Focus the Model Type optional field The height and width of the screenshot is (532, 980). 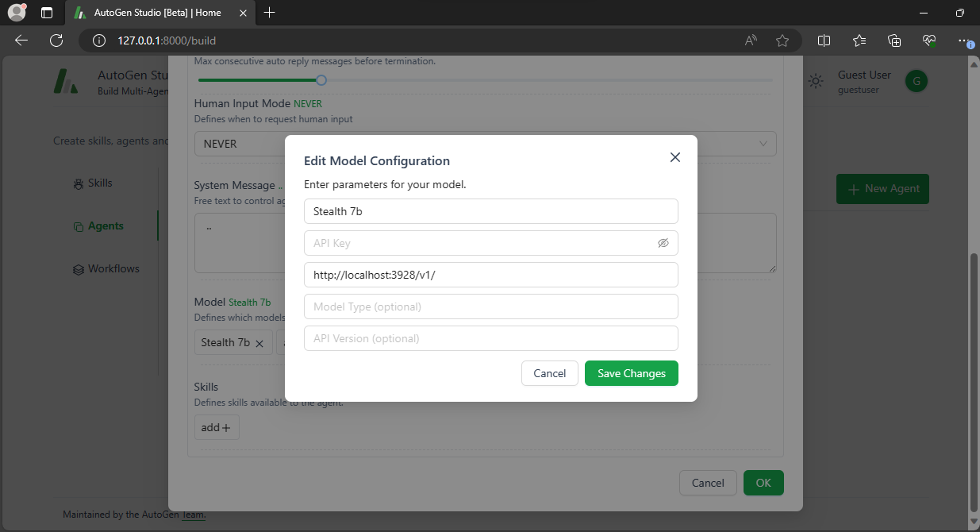(491, 306)
